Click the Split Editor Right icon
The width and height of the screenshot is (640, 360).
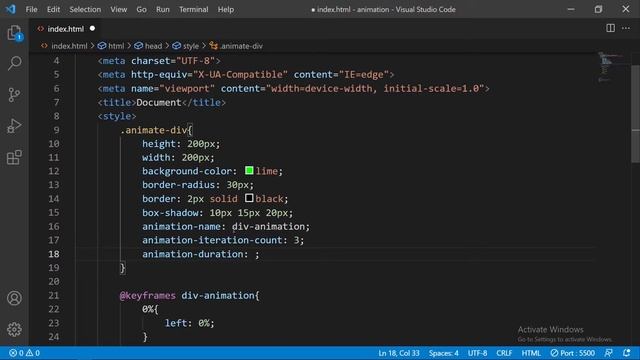610,28
